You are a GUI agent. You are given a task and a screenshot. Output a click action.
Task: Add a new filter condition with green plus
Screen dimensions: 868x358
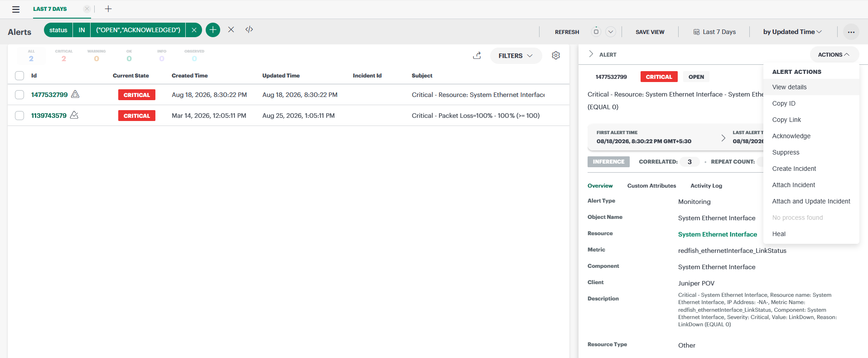click(x=213, y=30)
